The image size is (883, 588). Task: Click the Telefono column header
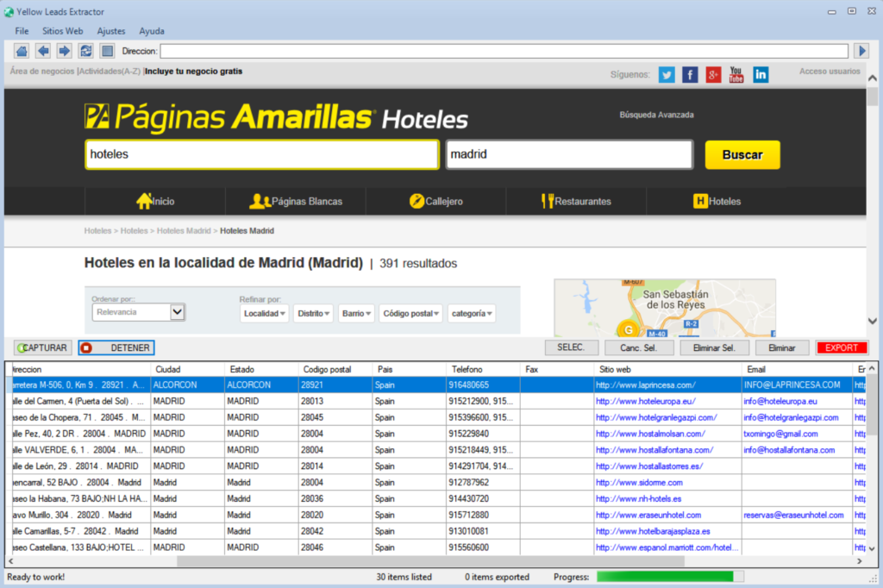(x=483, y=370)
